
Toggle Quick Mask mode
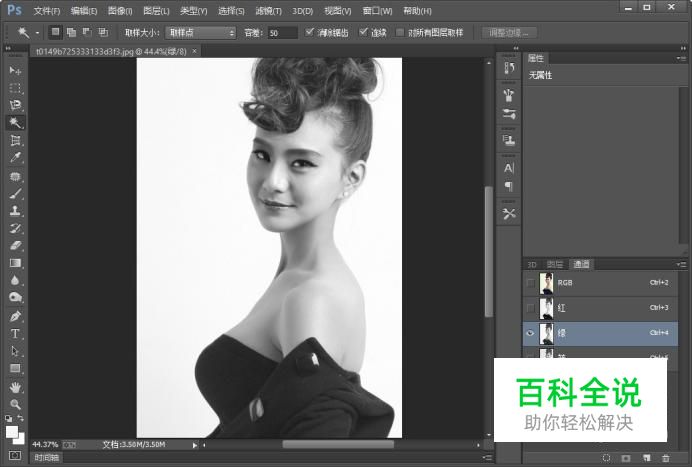(15, 455)
